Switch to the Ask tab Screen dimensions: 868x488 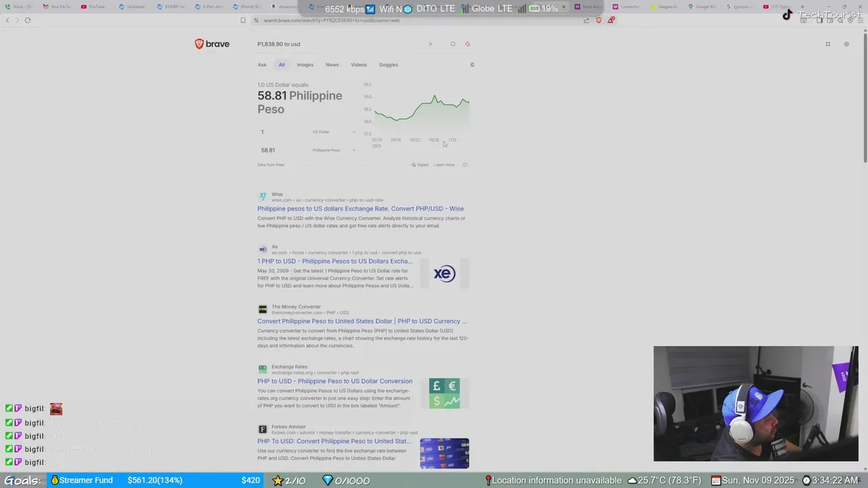tap(262, 65)
